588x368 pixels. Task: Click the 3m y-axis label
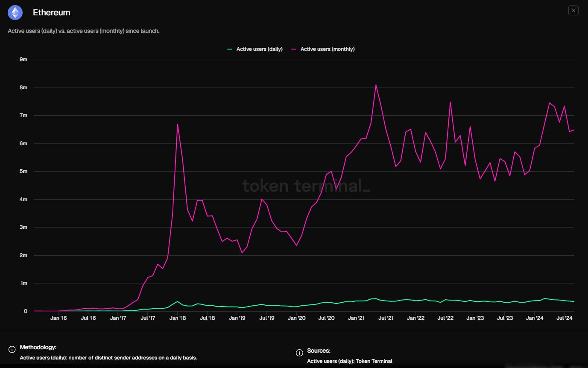(23, 227)
